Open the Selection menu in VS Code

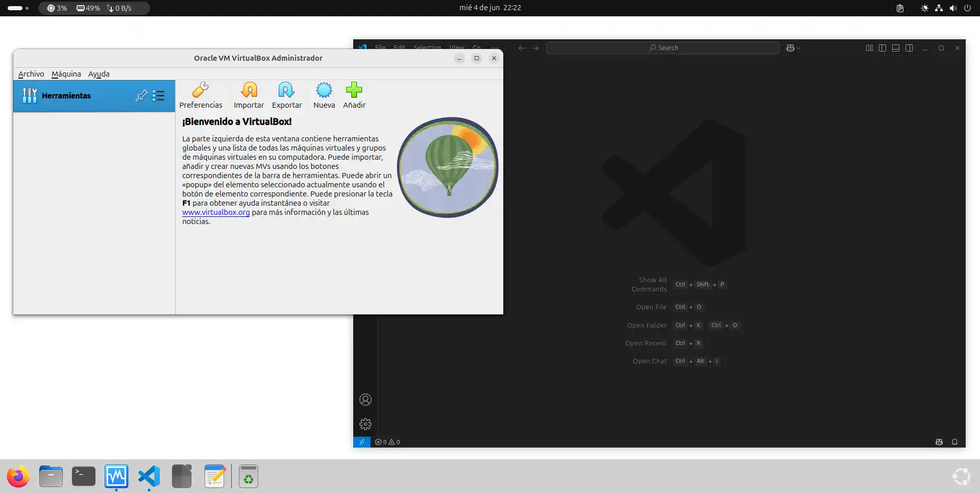click(427, 47)
